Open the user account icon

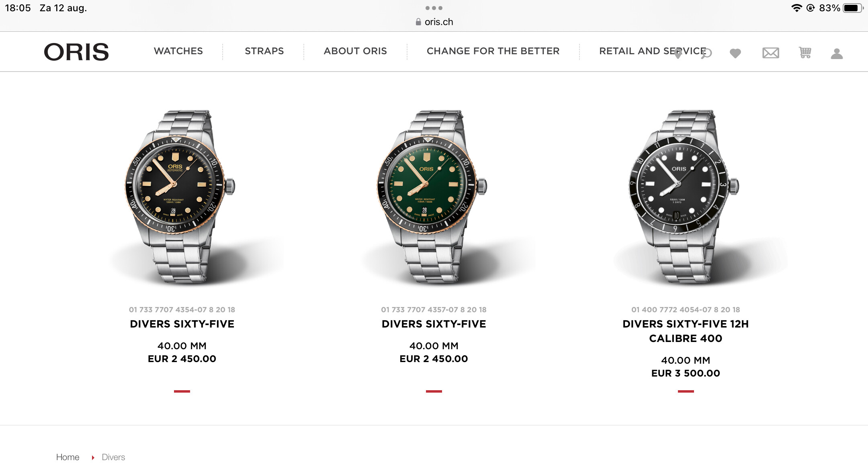click(837, 53)
